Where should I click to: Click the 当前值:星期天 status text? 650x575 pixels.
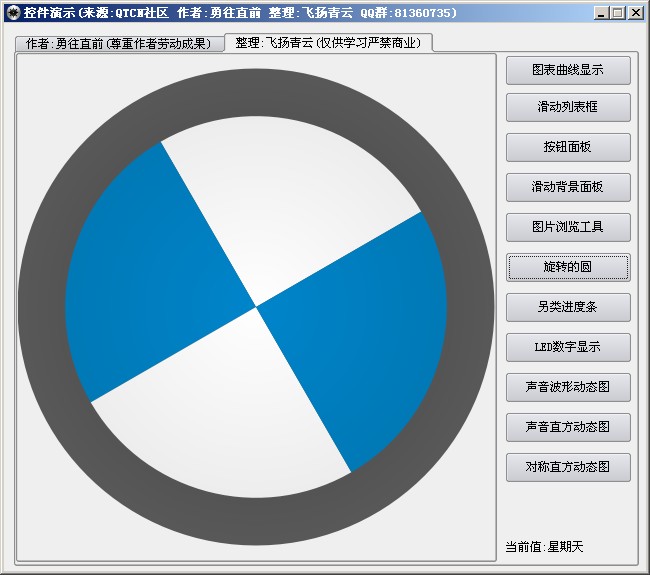click(x=544, y=547)
